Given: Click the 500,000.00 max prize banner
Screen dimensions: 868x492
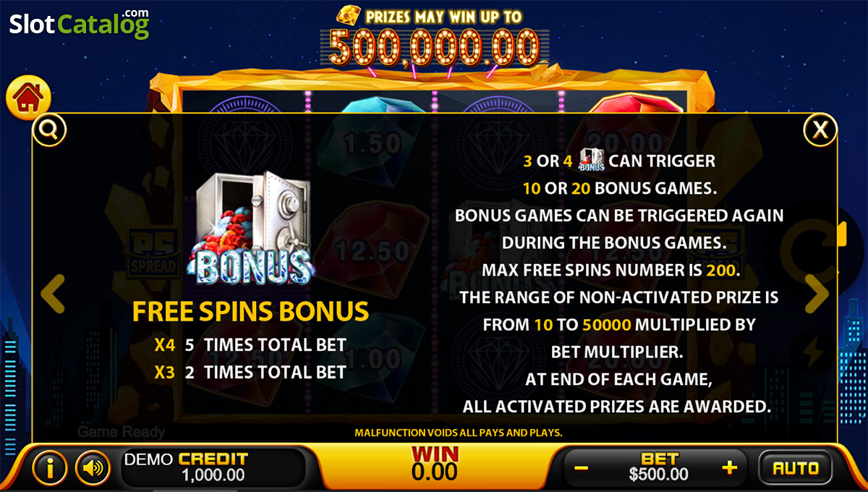Looking at the screenshot, I should pyautogui.click(x=435, y=46).
